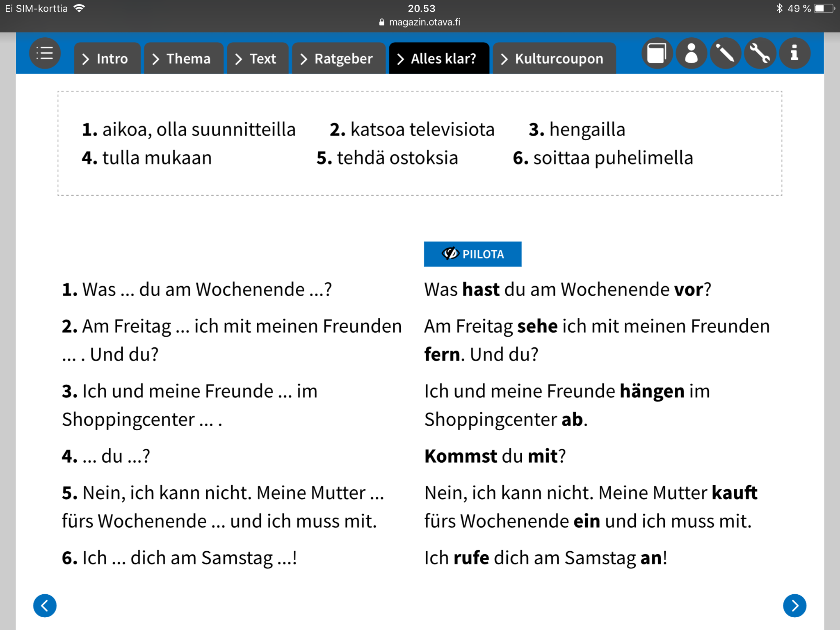Tap the battery indicator in status bar
840x630 pixels.
click(824, 8)
